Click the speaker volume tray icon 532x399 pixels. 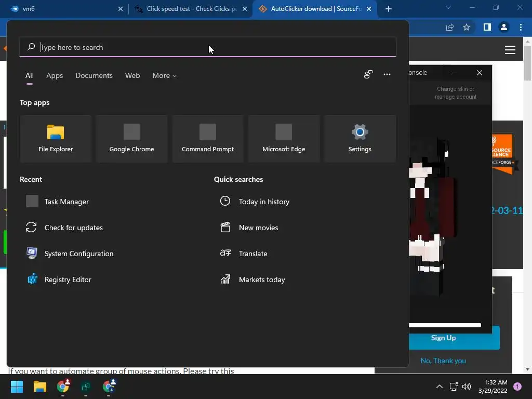pos(467,387)
